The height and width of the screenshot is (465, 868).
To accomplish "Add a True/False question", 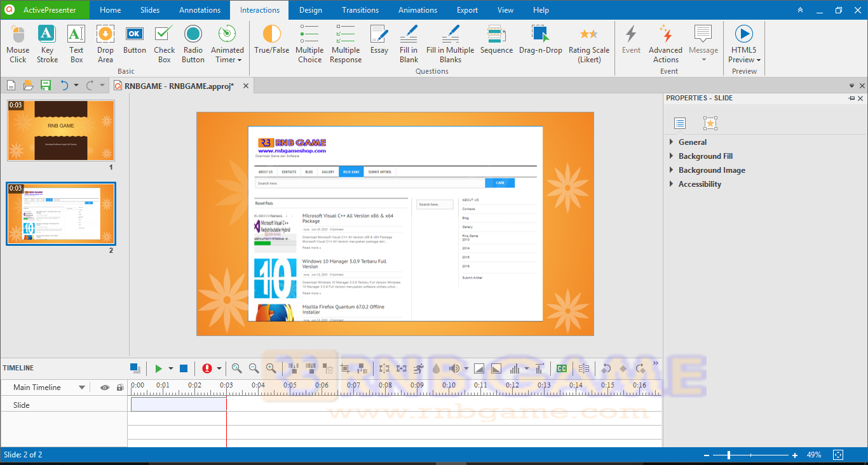I will 271,40.
